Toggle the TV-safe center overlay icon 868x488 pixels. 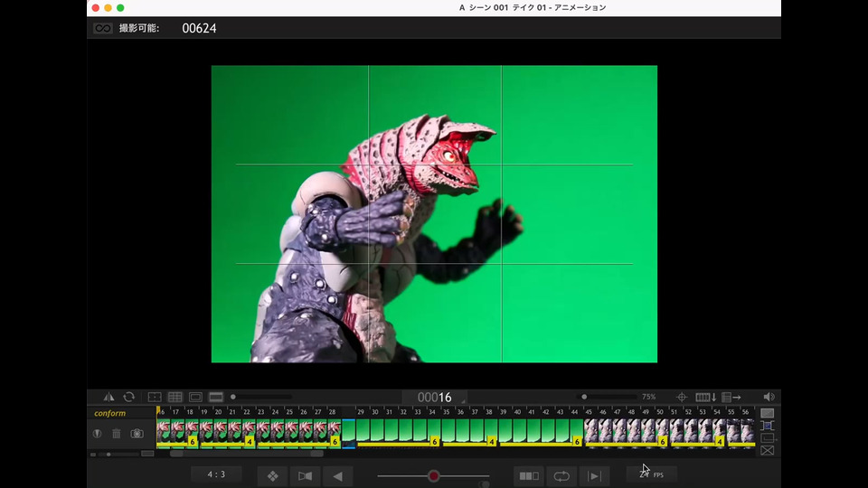155,397
